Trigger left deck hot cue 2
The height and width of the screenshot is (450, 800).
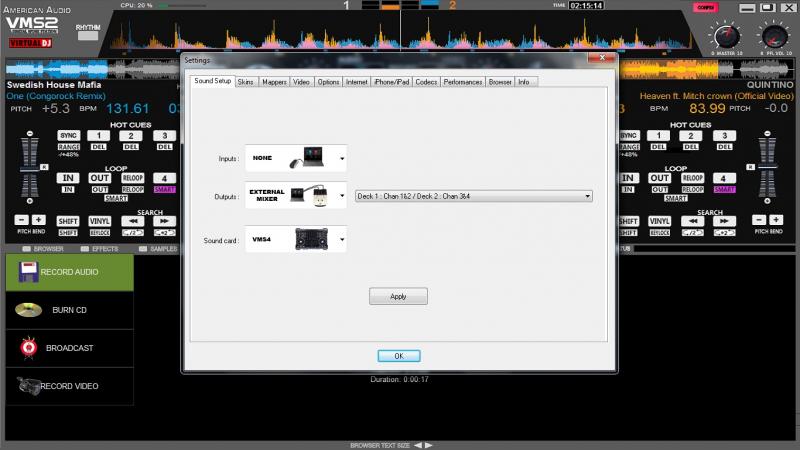tap(131, 135)
